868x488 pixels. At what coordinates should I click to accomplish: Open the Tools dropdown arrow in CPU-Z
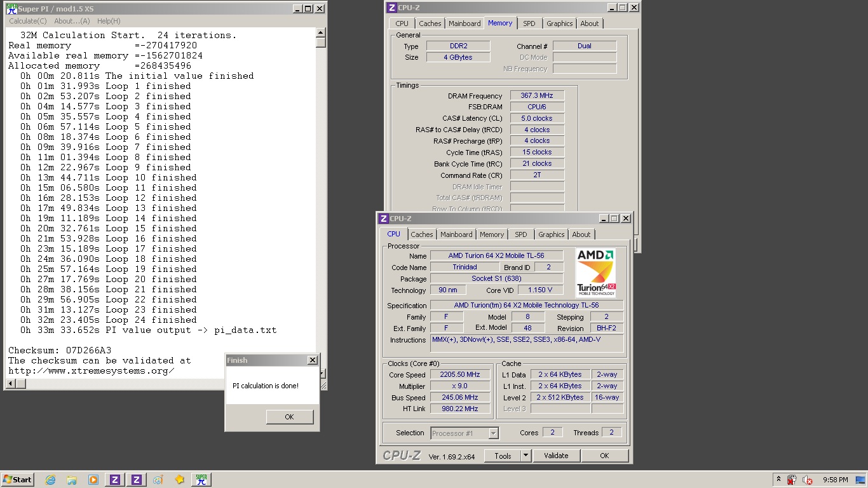click(526, 456)
